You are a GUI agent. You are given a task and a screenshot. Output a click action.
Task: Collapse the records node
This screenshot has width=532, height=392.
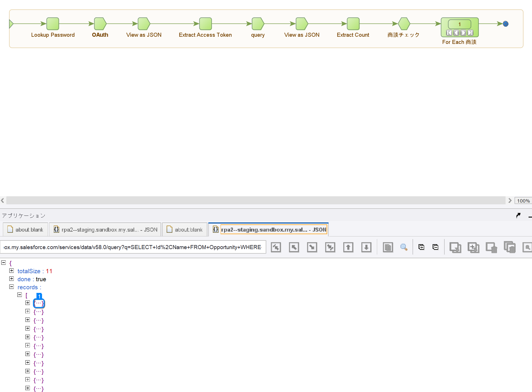[11, 287]
